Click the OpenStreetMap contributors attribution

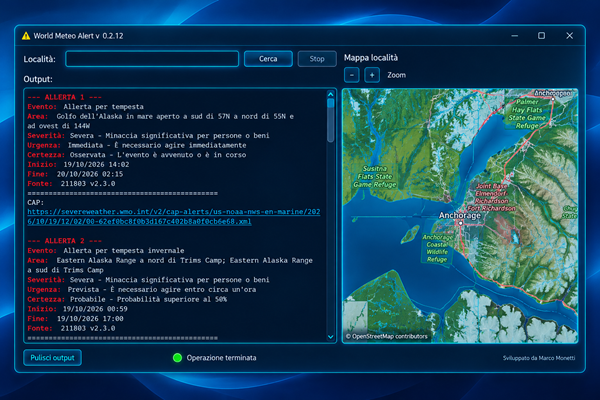386,336
